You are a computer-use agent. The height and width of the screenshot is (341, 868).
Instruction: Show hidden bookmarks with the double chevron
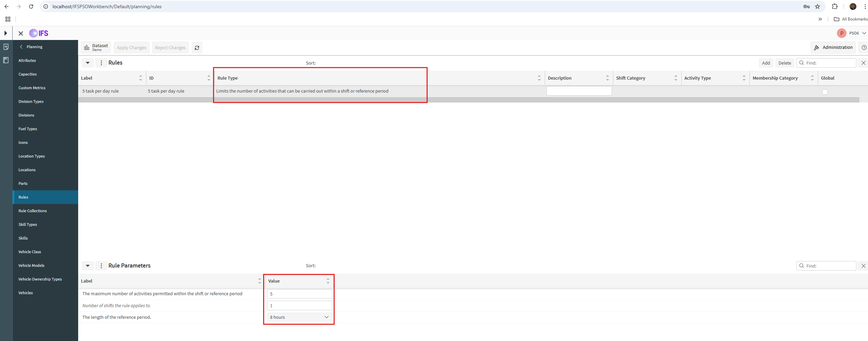(820, 19)
